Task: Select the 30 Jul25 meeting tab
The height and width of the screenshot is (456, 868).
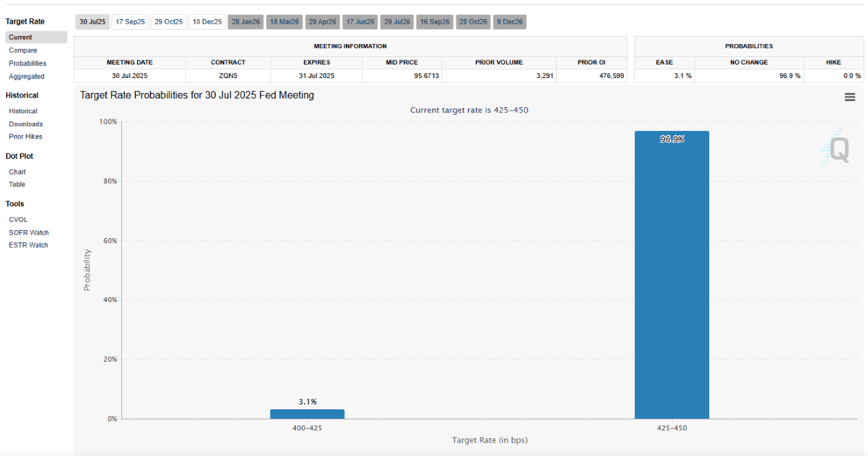Action: pyautogui.click(x=92, y=22)
